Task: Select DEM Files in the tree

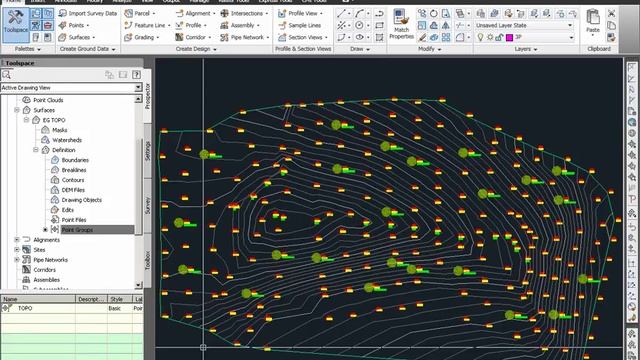Action: (x=73, y=190)
